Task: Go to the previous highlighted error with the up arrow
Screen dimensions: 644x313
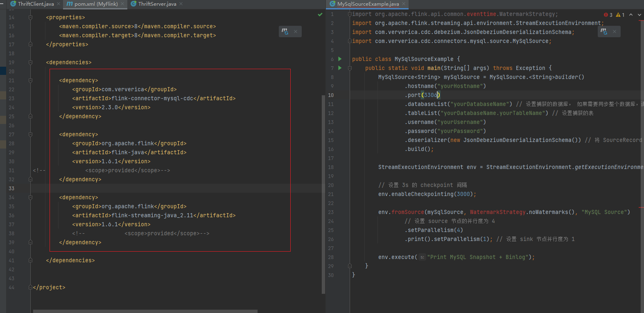Action: [x=631, y=15]
